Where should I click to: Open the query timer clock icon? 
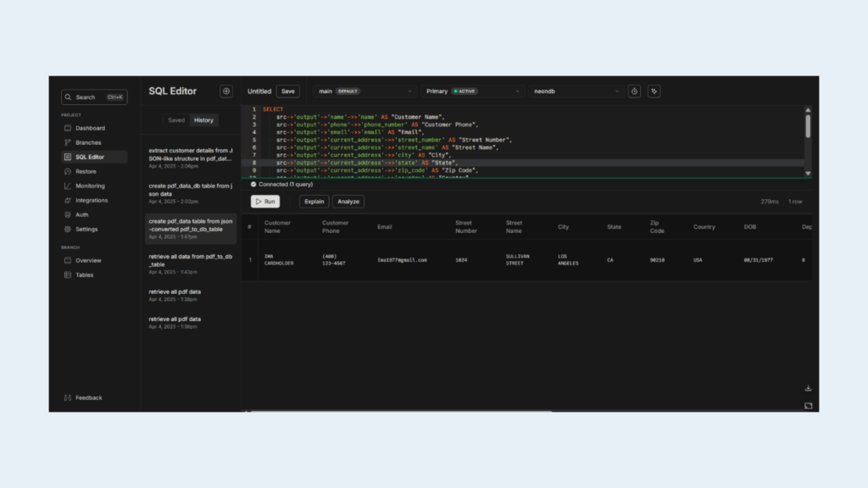pos(634,91)
